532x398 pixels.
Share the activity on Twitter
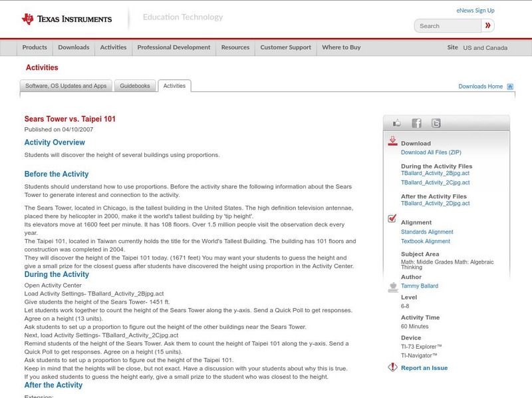[x=436, y=123]
